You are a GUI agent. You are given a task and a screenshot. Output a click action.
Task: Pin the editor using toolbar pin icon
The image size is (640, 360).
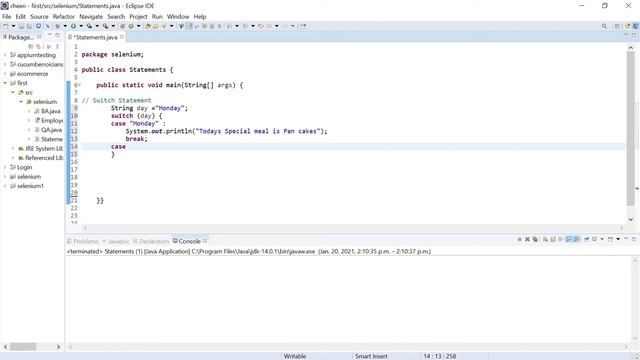coord(303,26)
